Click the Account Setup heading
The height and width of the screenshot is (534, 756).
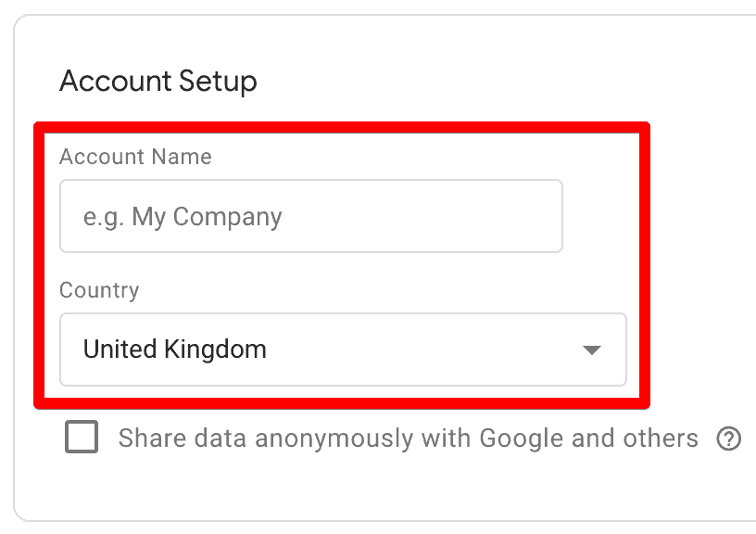157,82
